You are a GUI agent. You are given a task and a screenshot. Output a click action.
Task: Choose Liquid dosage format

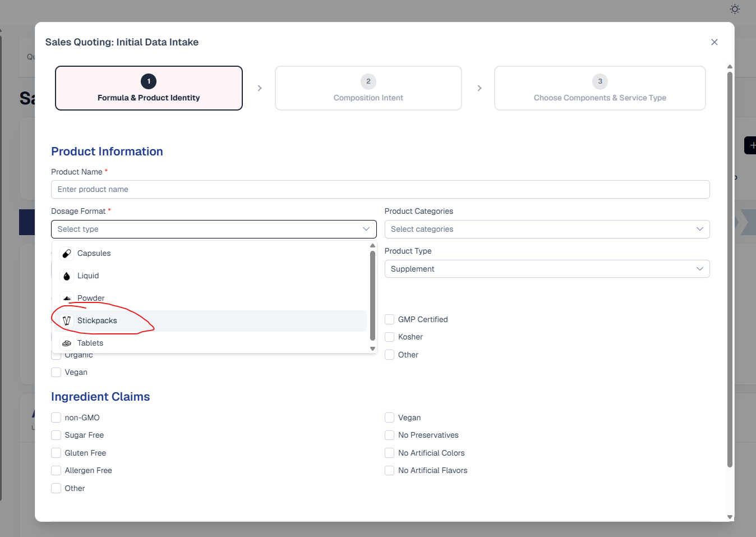tap(210, 276)
